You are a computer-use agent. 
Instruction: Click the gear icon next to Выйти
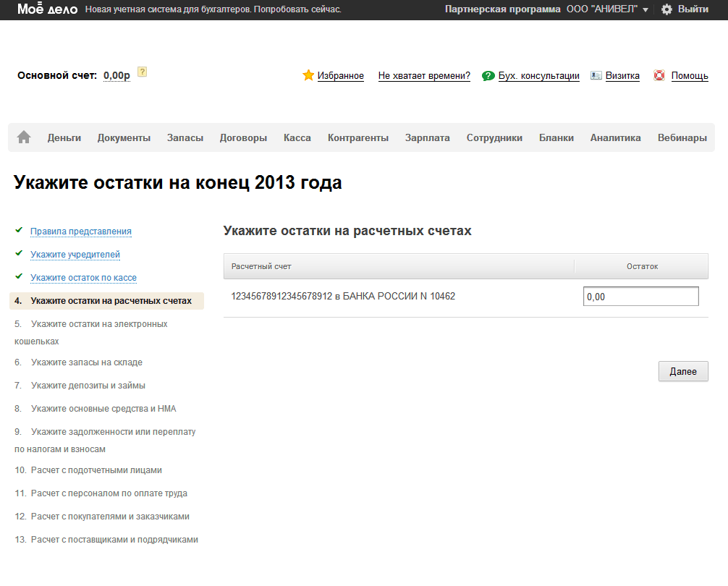pyautogui.click(x=666, y=9)
